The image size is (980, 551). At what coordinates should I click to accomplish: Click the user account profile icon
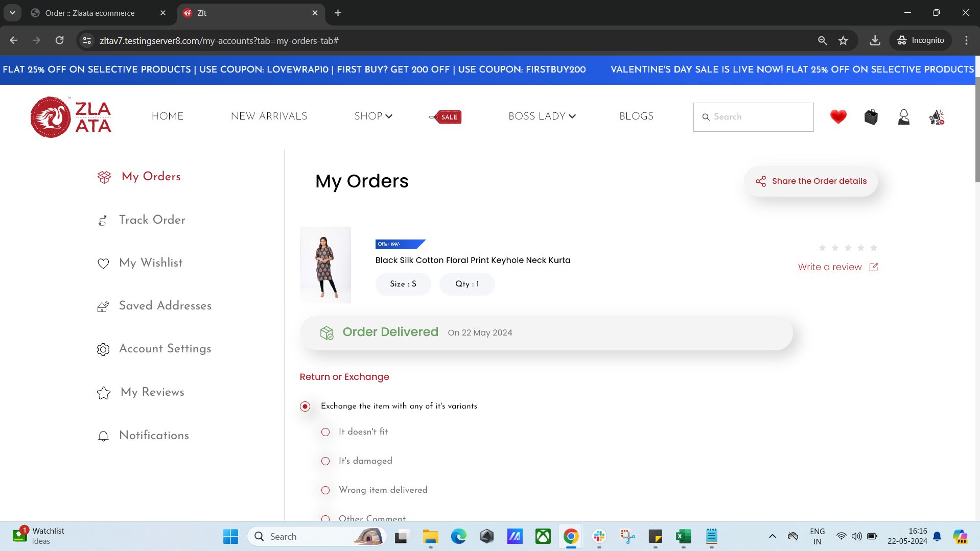pyautogui.click(x=903, y=117)
